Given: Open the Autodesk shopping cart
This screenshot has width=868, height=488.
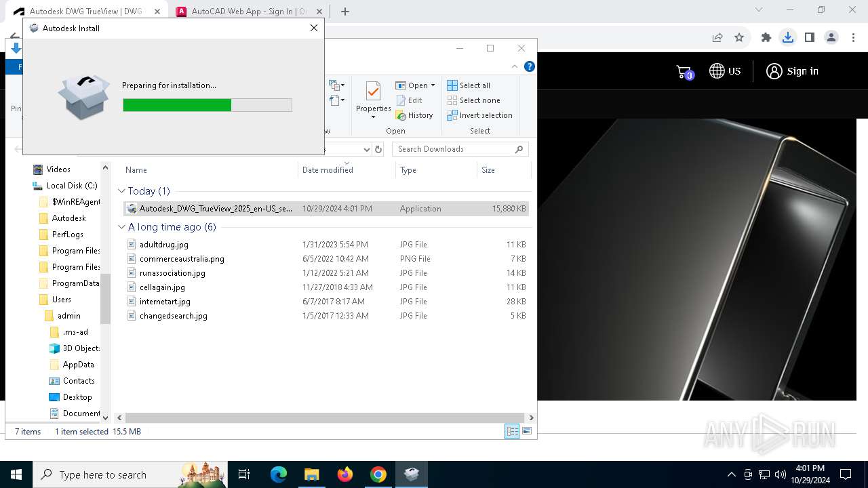Looking at the screenshot, I should pos(685,71).
